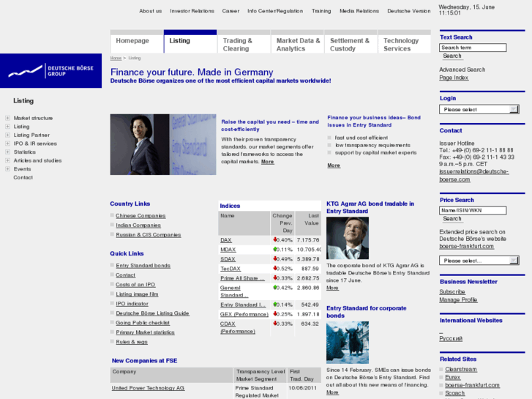Open IPO indicator quick link
Screen dimensions: 532x399
[132, 304]
